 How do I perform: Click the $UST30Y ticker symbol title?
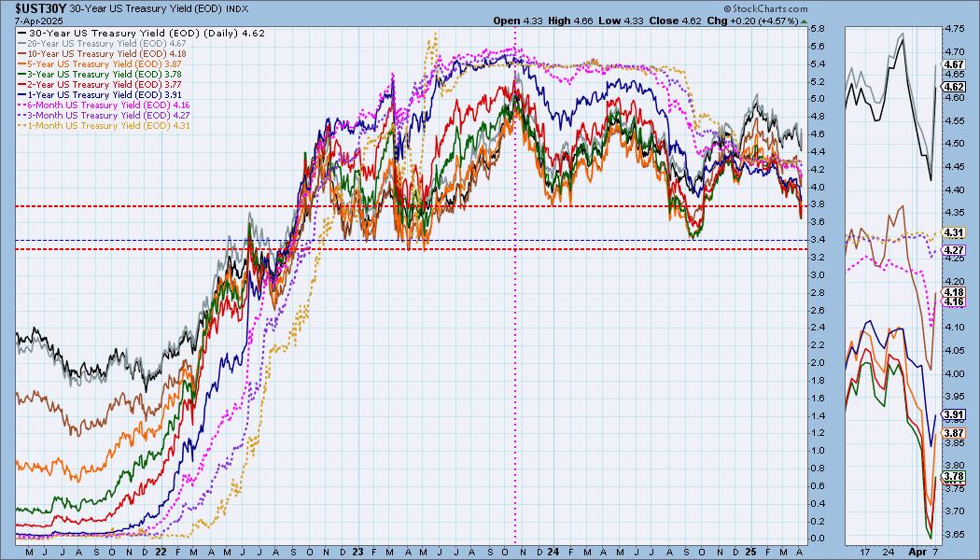(40, 8)
